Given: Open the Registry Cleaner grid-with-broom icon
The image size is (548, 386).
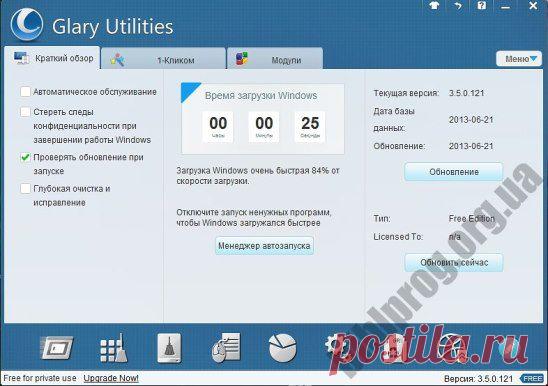Looking at the screenshot, I should click(x=114, y=348).
